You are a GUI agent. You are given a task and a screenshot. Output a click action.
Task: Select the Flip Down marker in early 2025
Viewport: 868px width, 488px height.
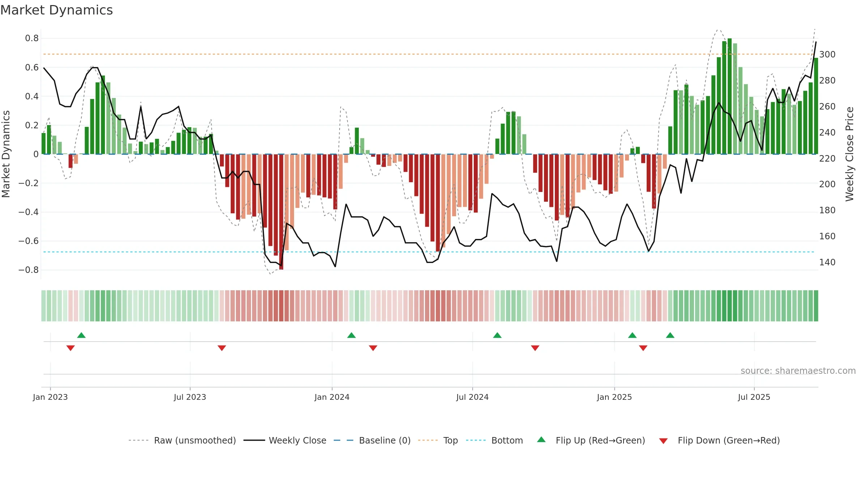click(x=643, y=348)
